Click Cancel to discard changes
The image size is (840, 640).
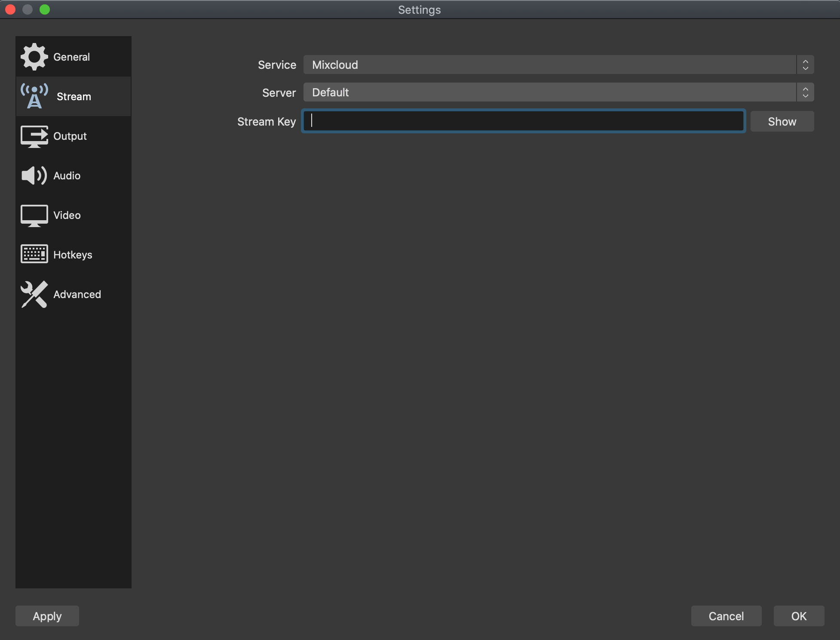tap(727, 615)
